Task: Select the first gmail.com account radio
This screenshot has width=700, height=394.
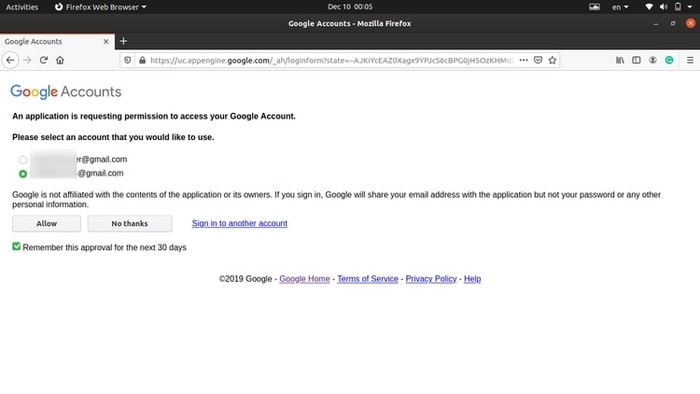Action: pyautogui.click(x=23, y=160)
